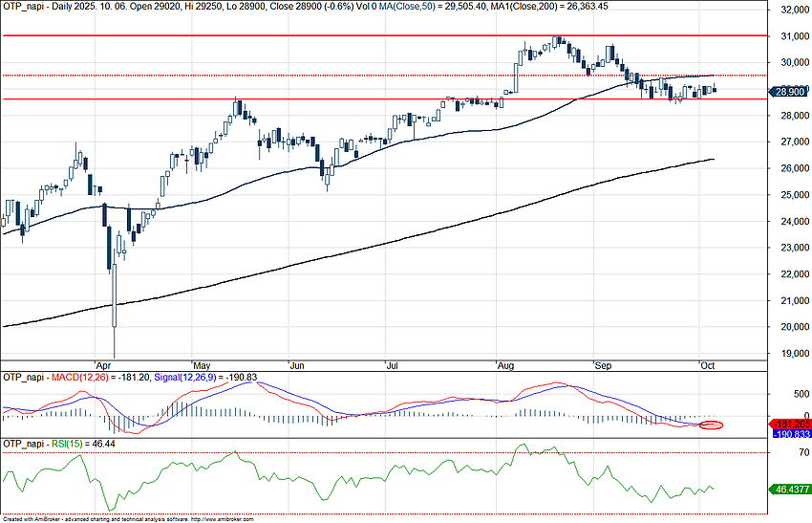
Task: Click the RSI 70 level axis label
Action: [780, 452]
